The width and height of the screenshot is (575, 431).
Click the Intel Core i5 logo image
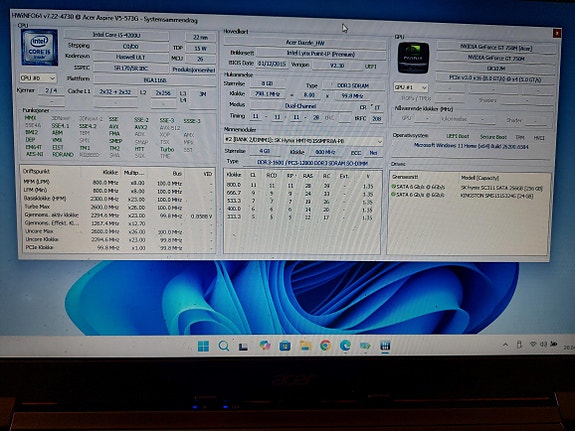(x=40, y=48)
